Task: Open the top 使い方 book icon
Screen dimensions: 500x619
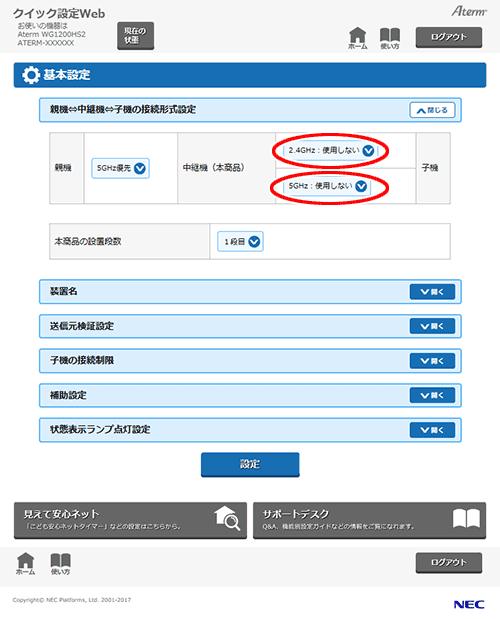Action: click(390, 38)
